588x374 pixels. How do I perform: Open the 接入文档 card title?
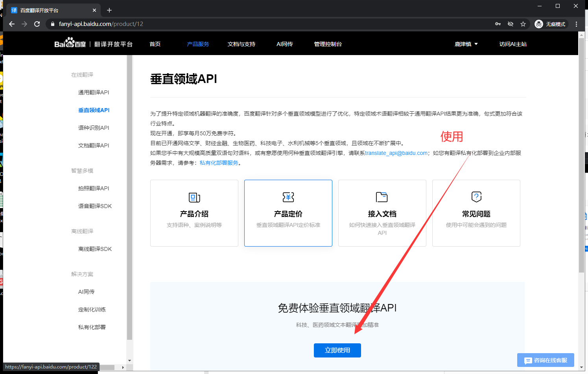click(x=382, y=214)
